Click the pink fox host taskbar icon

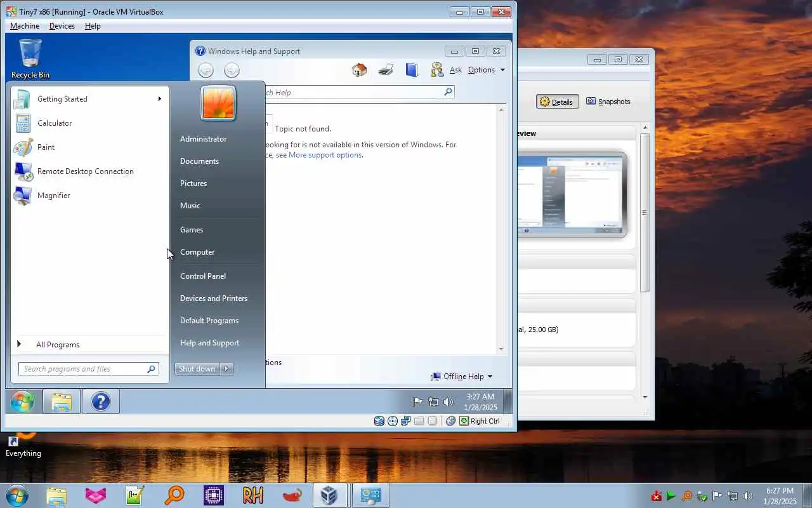pyautogui.click(x=95, y=495)
